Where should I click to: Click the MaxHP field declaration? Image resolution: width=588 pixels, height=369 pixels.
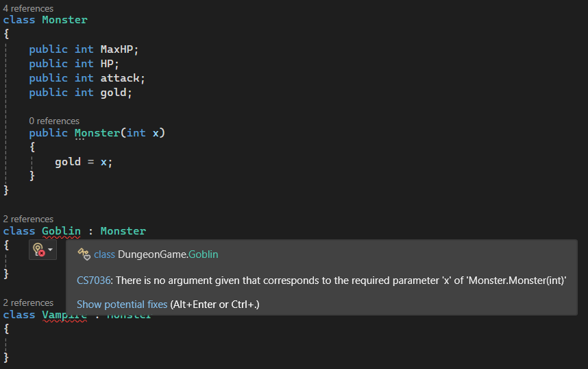point(84,49)
